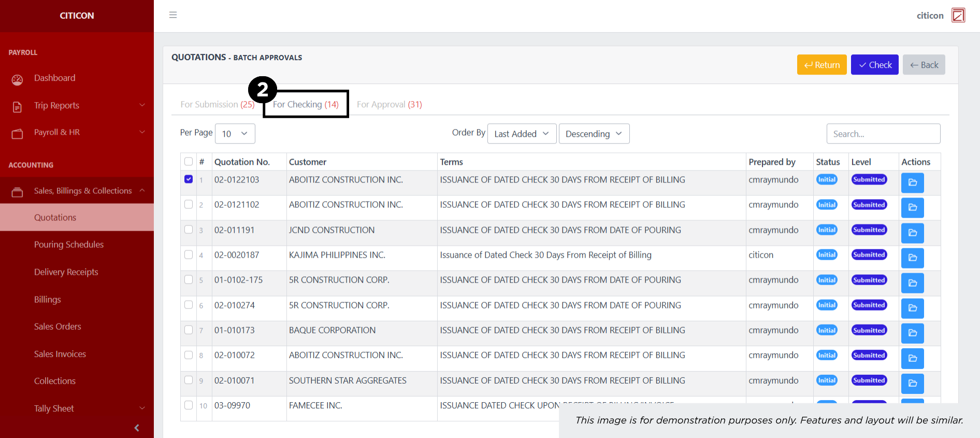
Task: Switch to the For Approval tab
Action: pos(389,105)
